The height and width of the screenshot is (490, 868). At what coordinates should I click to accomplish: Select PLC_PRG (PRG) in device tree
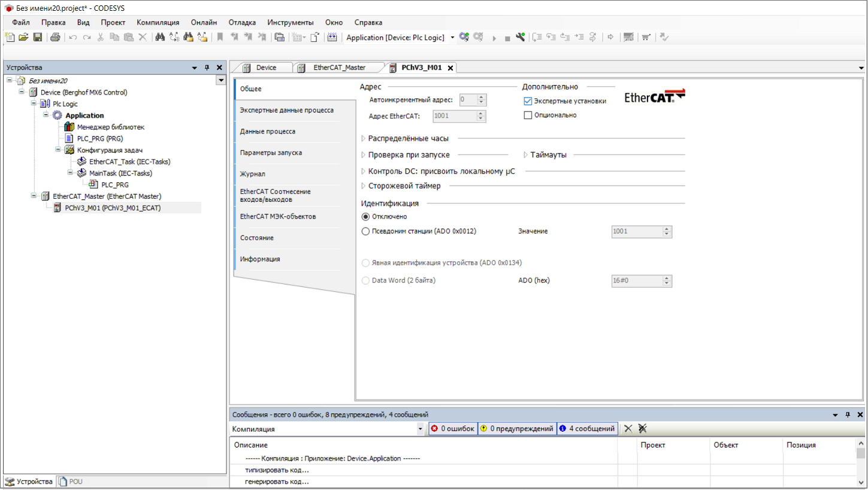pyautogui.click(x=100, y=138)
